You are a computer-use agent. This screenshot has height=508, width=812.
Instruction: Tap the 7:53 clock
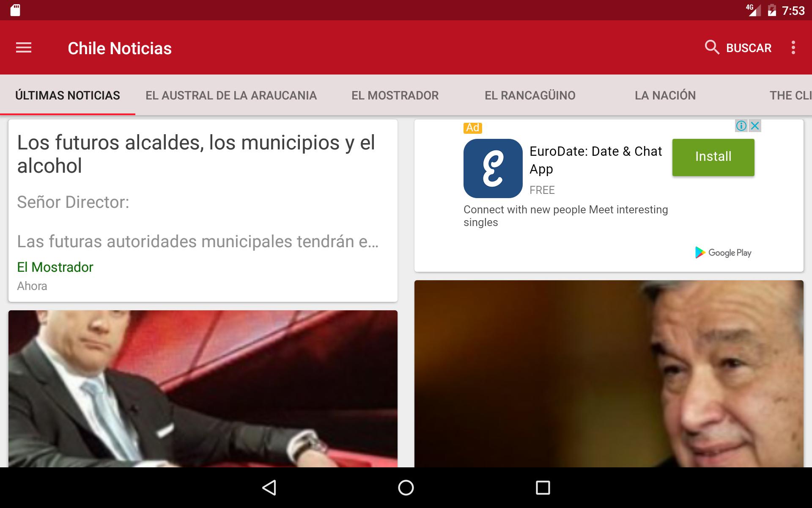[x=793, y=11]
